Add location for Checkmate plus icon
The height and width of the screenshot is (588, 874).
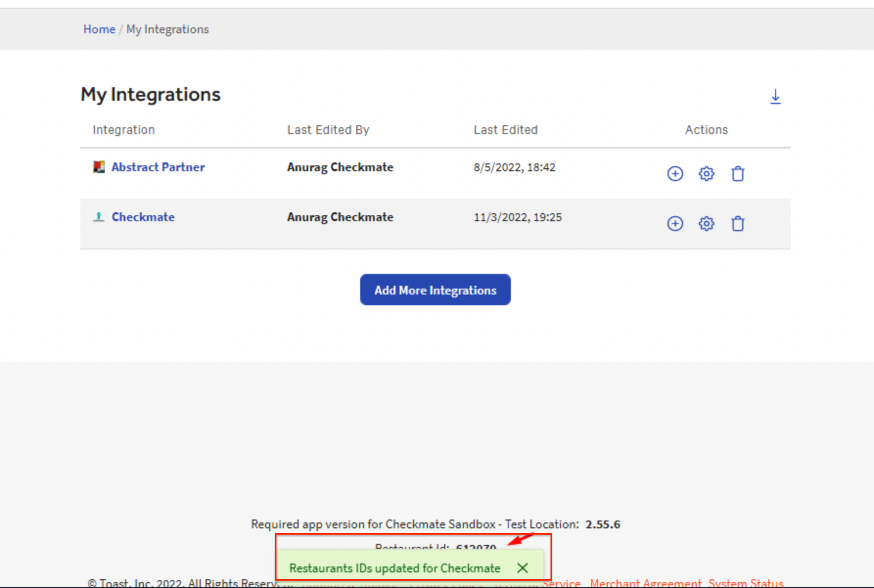coord(675,224)
